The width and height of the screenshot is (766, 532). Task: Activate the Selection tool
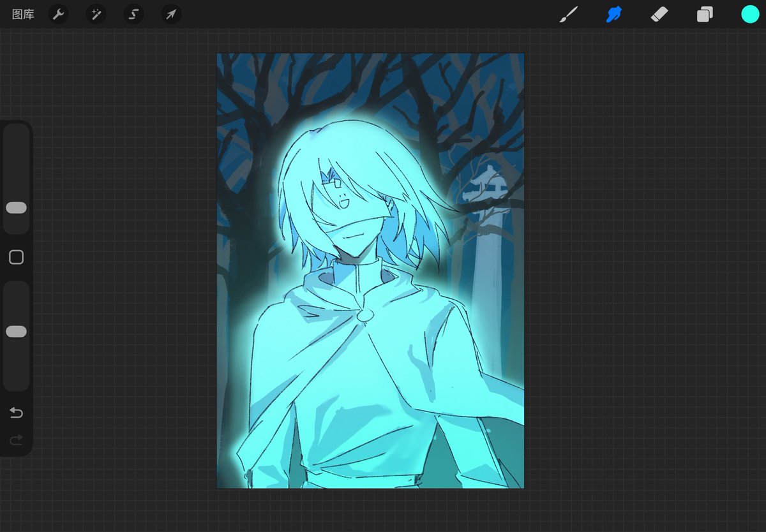point(133,14)
